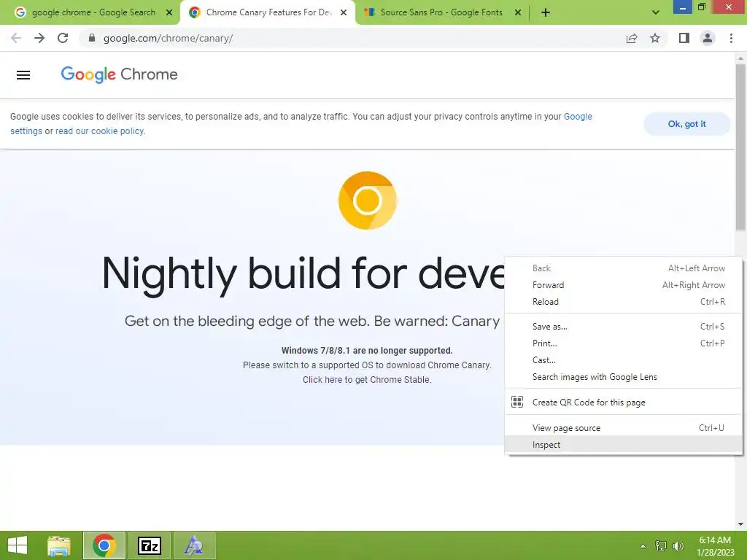The image size is (747, 560).
Task: Close the Source Sans Pro tab
Action: pyautogui.click(x=518, y=12)
